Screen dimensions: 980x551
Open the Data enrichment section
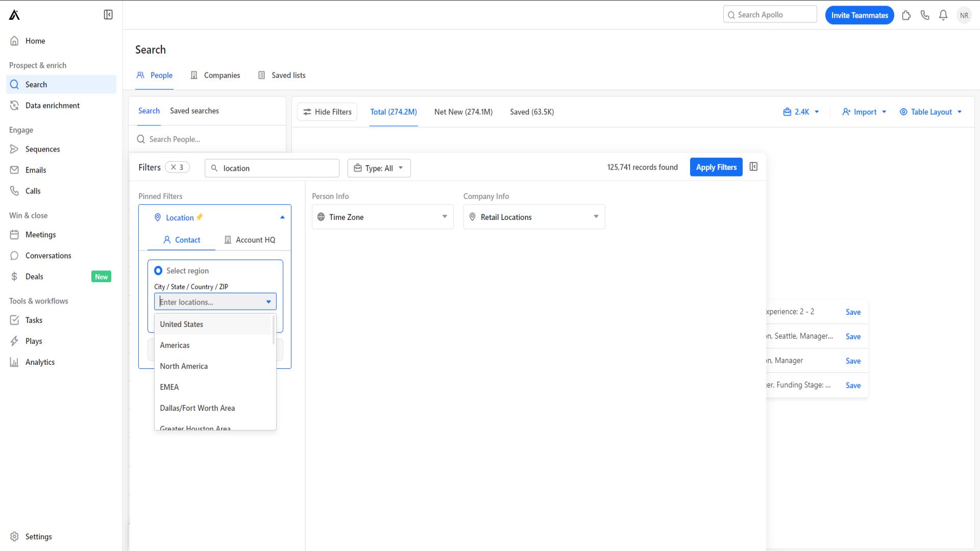click(x=53, y=105)
